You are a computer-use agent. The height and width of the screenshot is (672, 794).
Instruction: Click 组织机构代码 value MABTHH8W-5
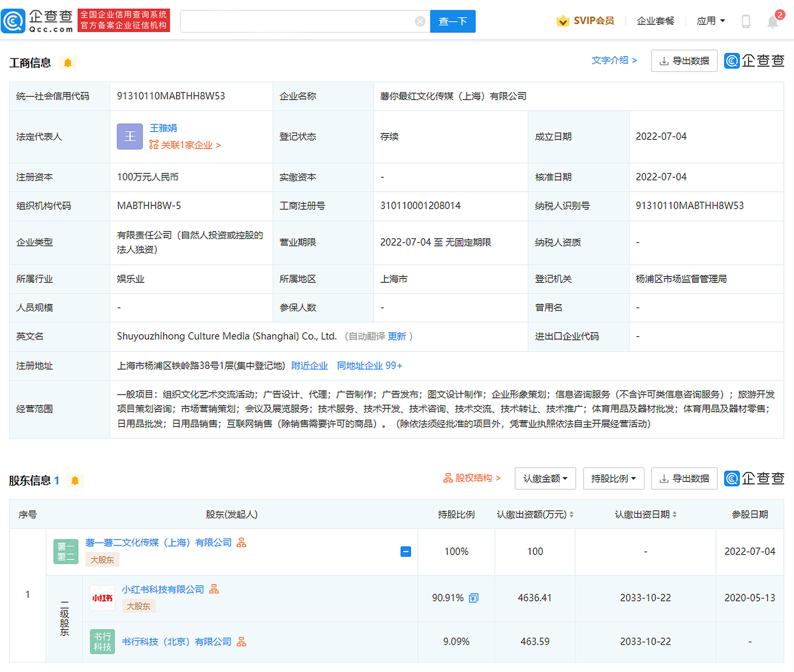coord(149,206)
